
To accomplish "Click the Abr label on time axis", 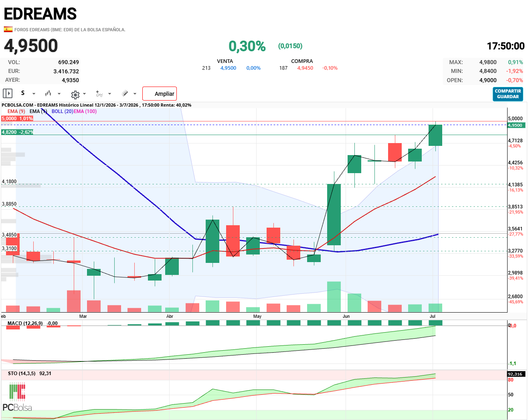I will 170,316.
